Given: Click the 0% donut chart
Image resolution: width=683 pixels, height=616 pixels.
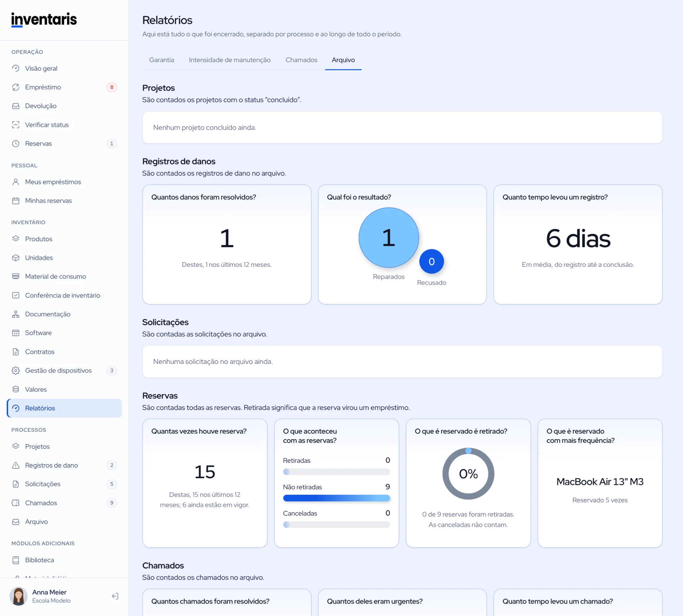Looking at the screenshot, I should click(x=468, y=474).
